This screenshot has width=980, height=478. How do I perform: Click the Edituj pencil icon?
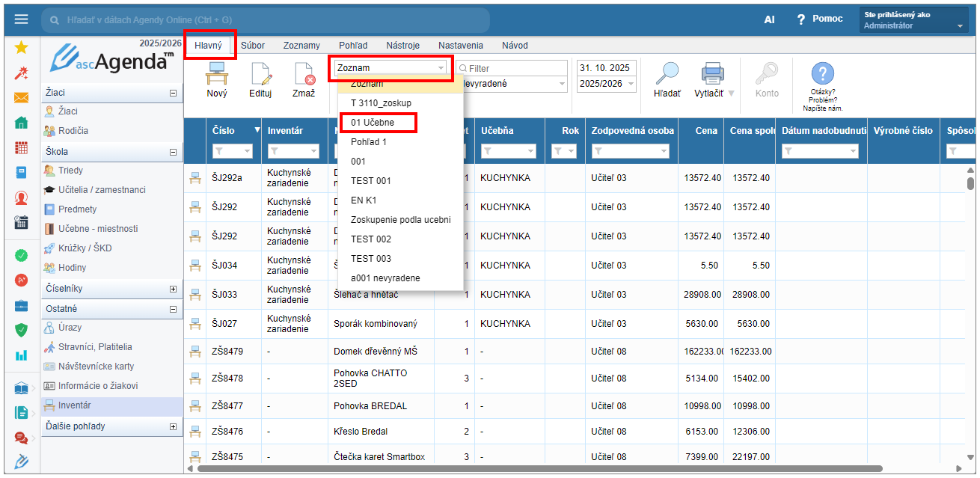pyautogui.click(x=260, y=73)
